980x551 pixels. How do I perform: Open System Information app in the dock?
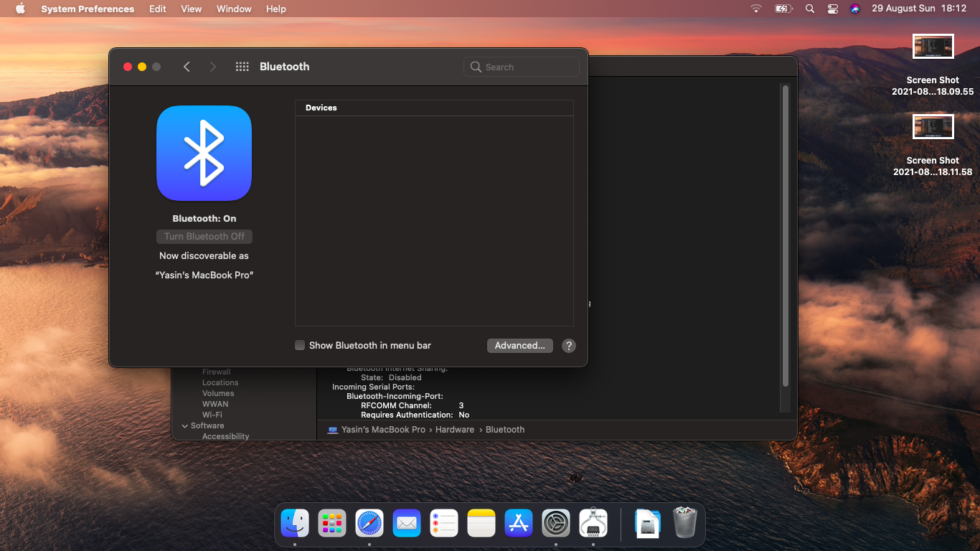coord(593,523)
